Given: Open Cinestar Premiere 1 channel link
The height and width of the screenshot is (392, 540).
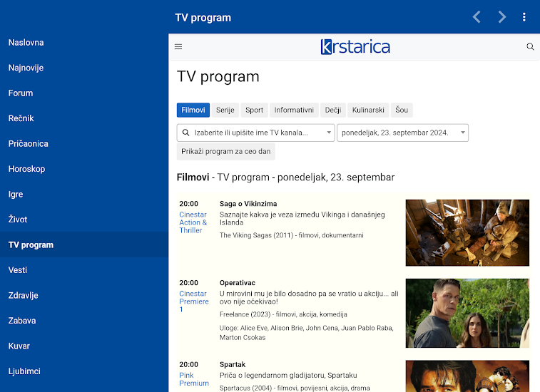Looking at the screenshot, I should [x=193, y=301].
